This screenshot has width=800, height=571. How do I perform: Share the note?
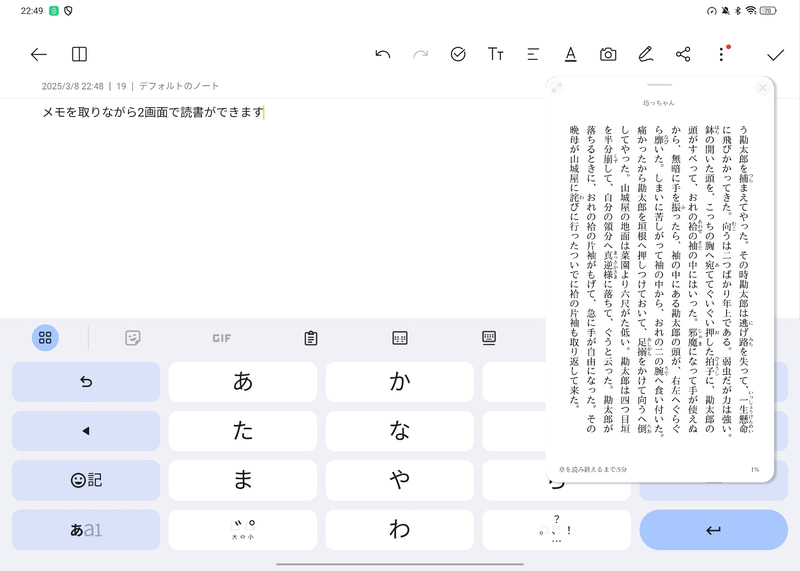point(683,54)
